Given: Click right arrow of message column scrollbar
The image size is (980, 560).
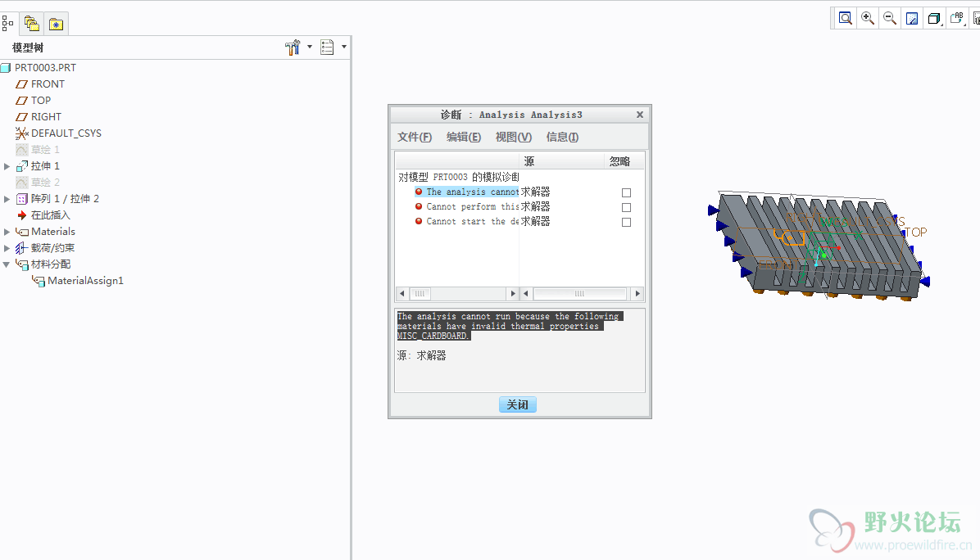Looking at the screenshot, I should pos(513,293).
